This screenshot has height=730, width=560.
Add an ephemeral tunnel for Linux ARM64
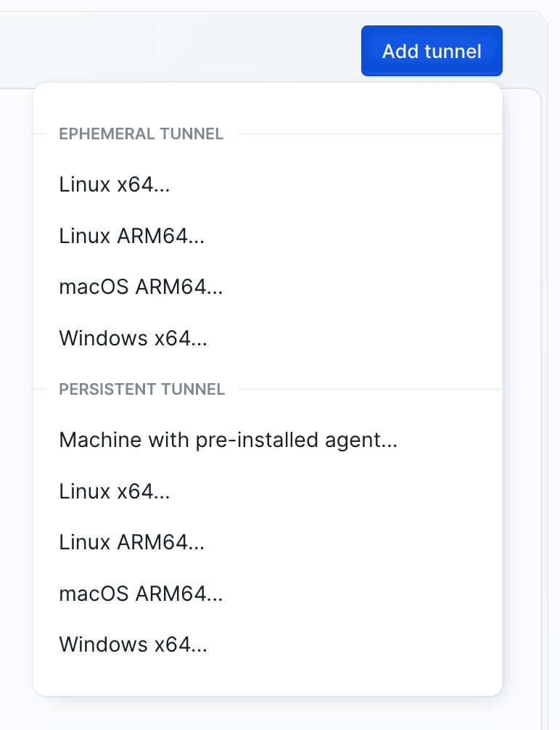[x=131, y=236]
